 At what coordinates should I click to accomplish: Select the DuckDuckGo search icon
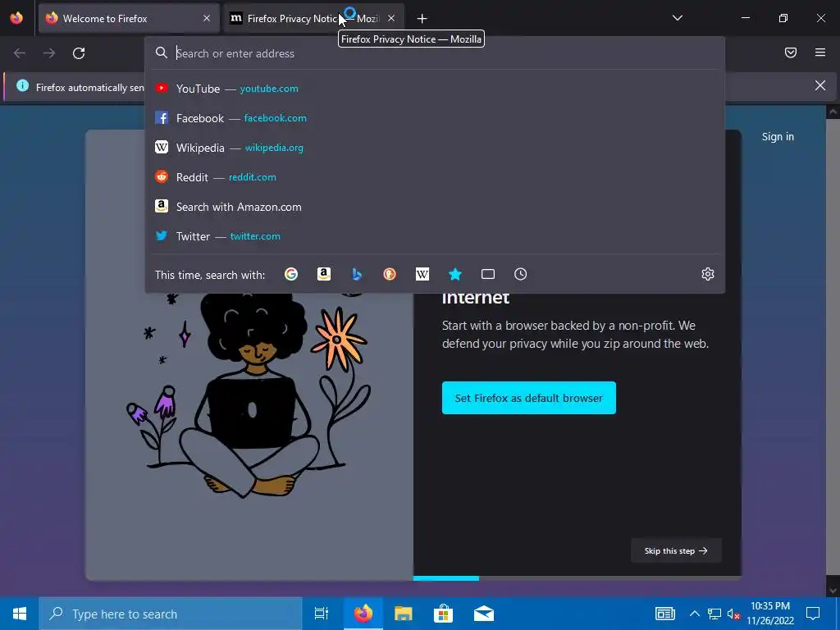[390, 274]
